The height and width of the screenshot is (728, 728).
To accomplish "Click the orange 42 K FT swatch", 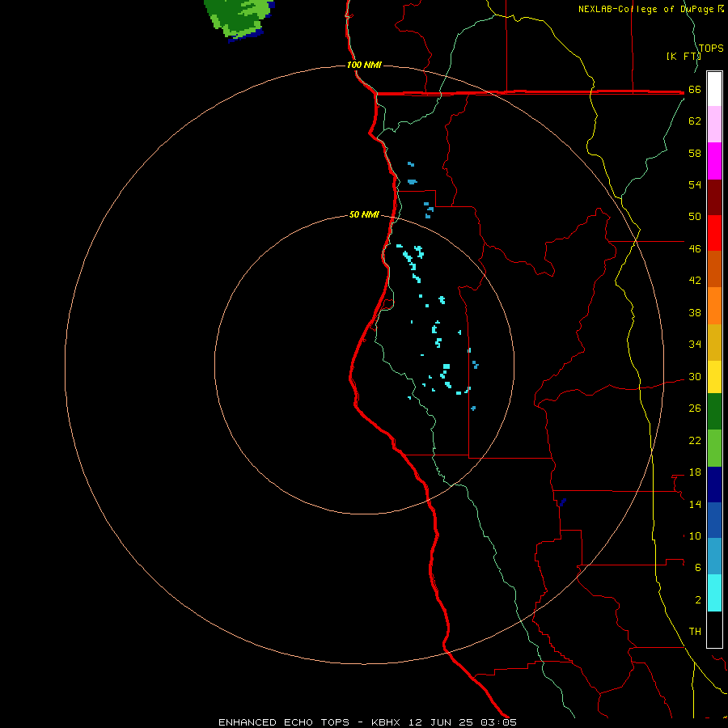I will [x=714, y=306].
